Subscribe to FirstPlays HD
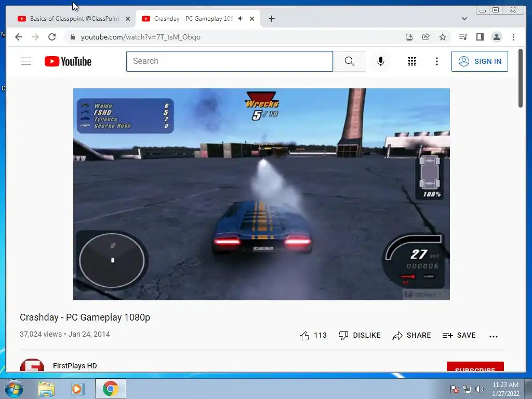 (x=475, y=366)
